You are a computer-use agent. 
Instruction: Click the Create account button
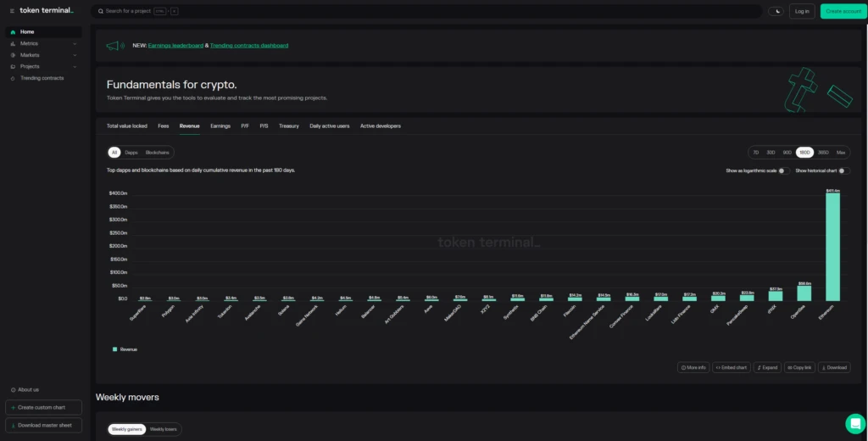[843, 11]
